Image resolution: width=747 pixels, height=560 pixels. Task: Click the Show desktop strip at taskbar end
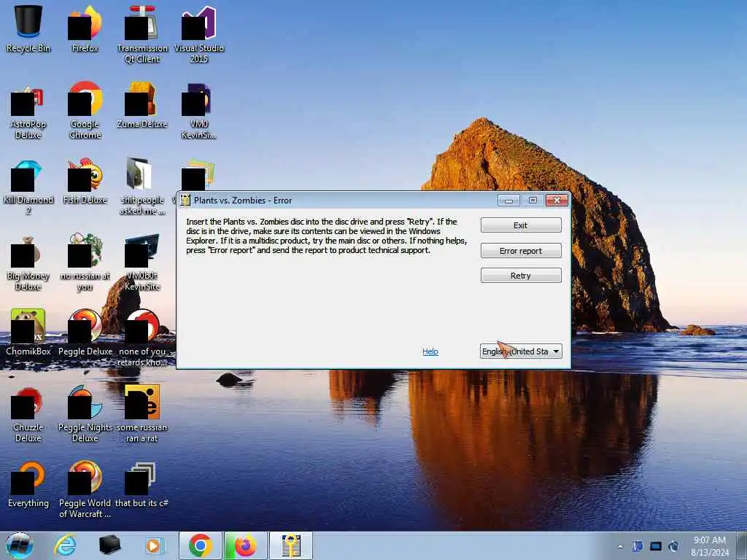pos(742,545)
